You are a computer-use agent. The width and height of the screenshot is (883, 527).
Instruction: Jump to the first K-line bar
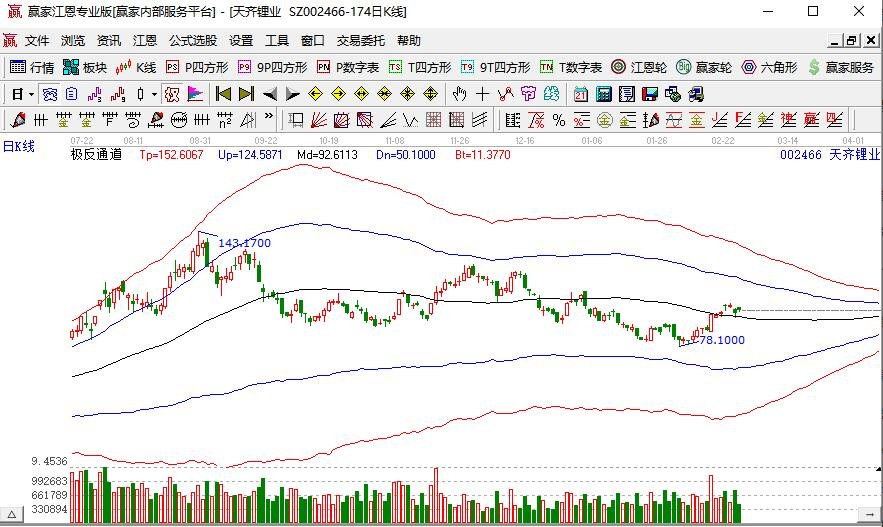click(223, 94)
